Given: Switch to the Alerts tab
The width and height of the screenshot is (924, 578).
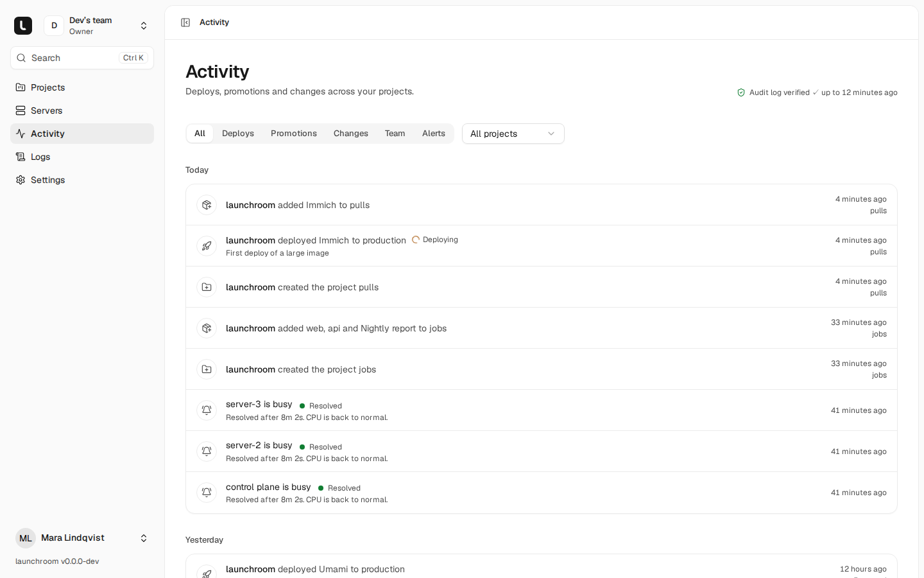Looking at the screenshot, I should (434, 134).
